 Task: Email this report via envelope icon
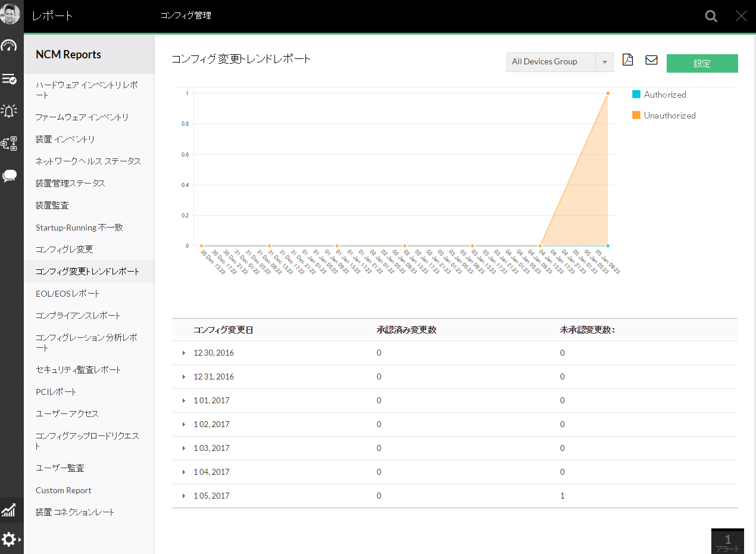coord(651,60)
